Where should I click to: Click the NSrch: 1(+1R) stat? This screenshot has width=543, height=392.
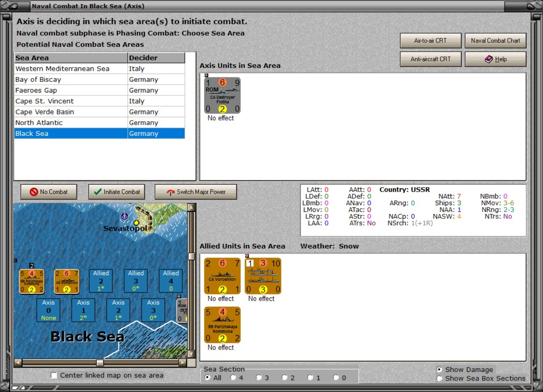click(x=410, y=223)
